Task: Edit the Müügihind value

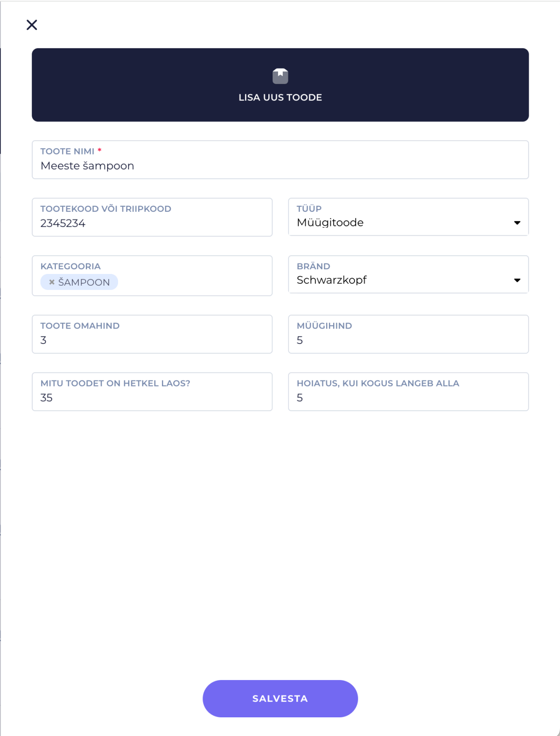Action: [408, 334]
